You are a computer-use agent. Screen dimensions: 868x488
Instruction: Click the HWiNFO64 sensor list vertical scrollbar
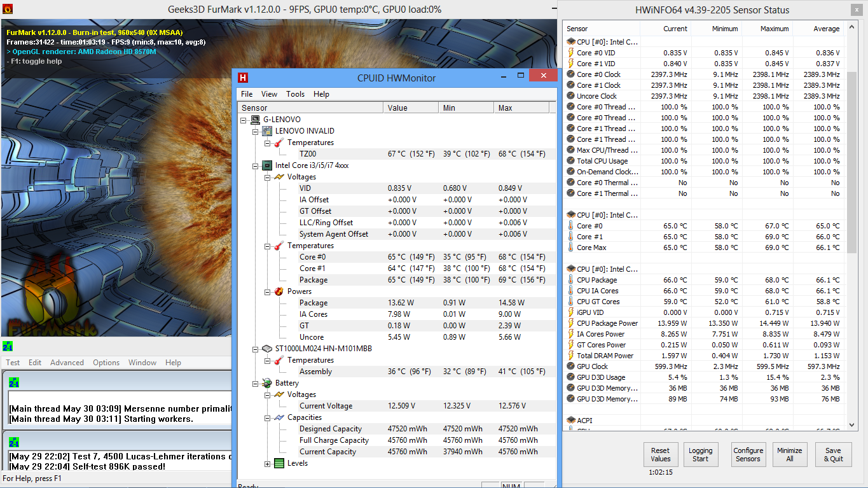coord(852,162)
